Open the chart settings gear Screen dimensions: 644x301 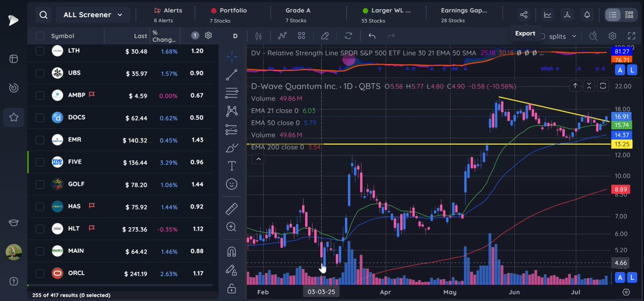[612, 36]
